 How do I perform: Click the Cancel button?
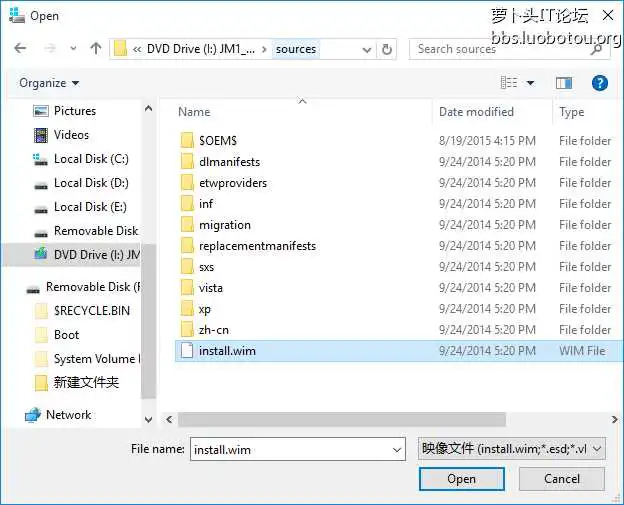point(562,479)
